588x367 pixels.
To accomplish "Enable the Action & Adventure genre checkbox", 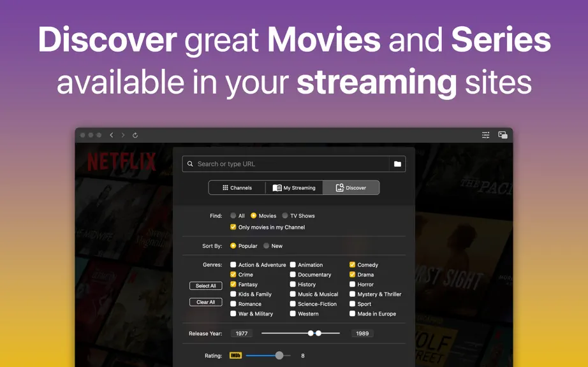I will click(x=233, y=265).
